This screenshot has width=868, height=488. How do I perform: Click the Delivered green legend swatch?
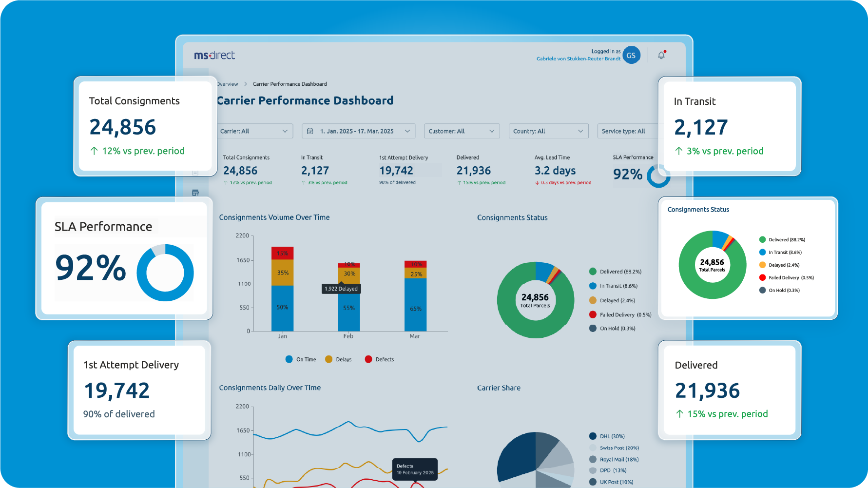593,272
